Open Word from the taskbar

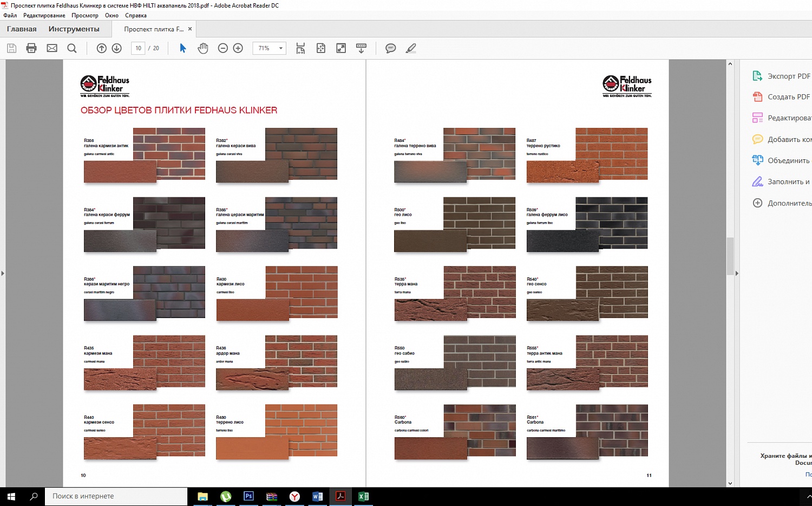click(318, 496)
